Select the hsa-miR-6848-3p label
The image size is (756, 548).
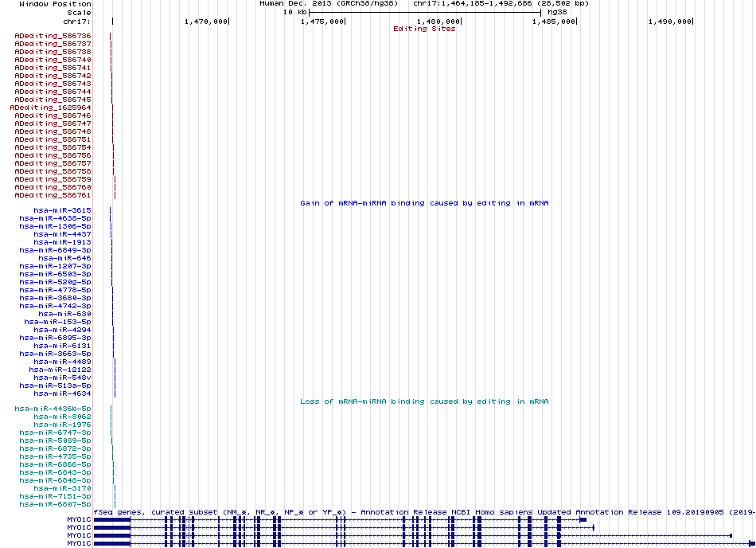pyautogui.click(x=55, y=480)
